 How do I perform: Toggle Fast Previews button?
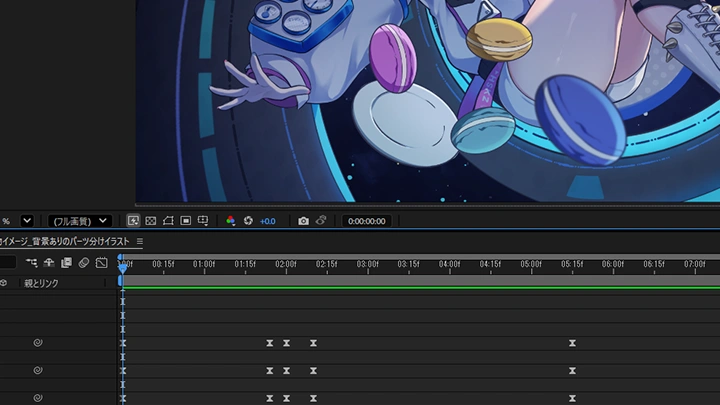133,221
